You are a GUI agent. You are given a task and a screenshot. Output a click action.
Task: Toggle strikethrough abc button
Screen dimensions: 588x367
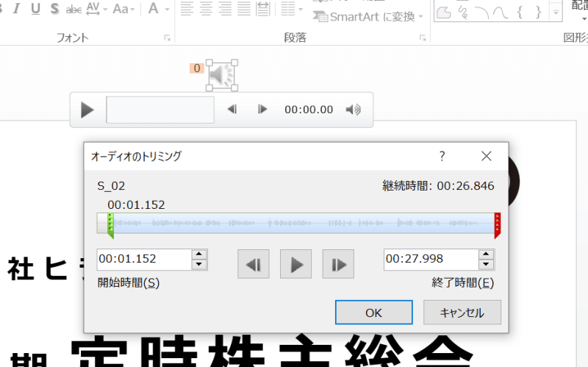pos(73,9)
